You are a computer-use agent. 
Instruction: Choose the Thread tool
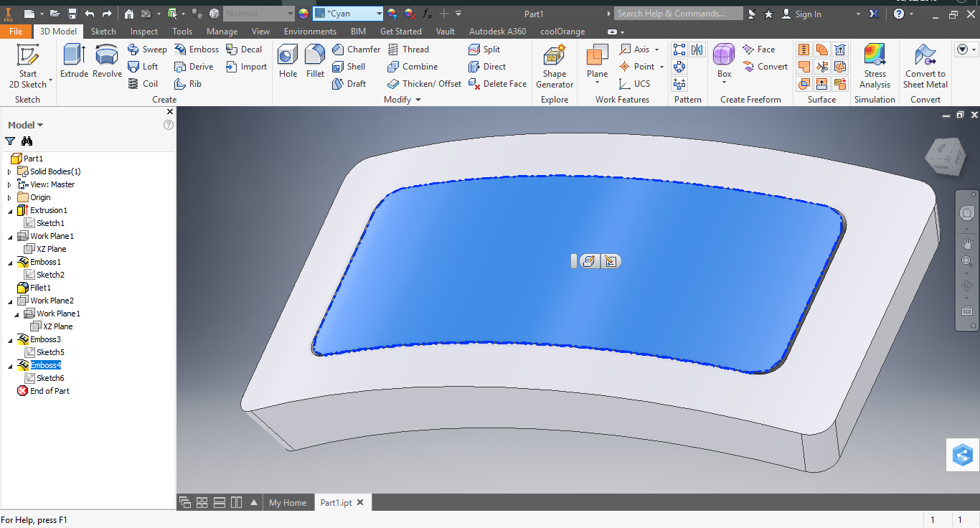point(408,49)
